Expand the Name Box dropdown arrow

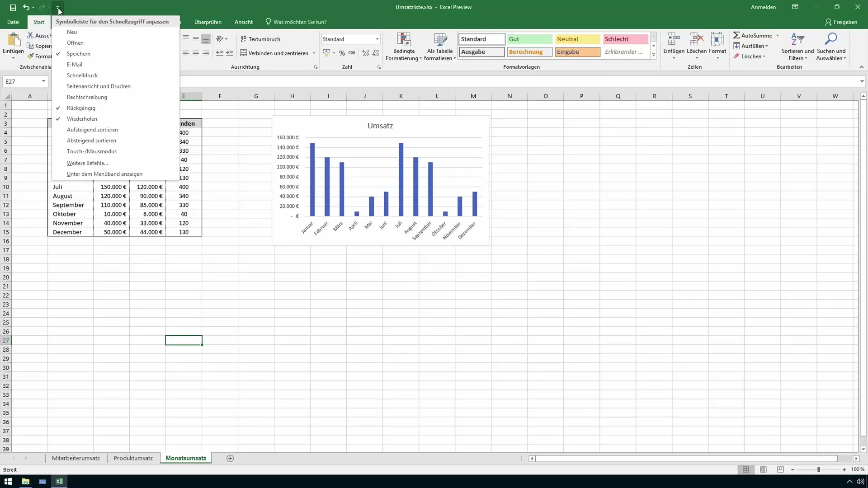pyautogui.click(x=43, y=81)
